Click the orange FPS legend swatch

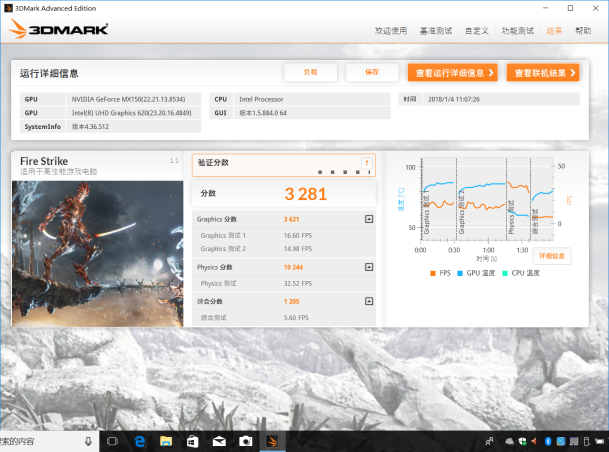click(x=433, y=273)
